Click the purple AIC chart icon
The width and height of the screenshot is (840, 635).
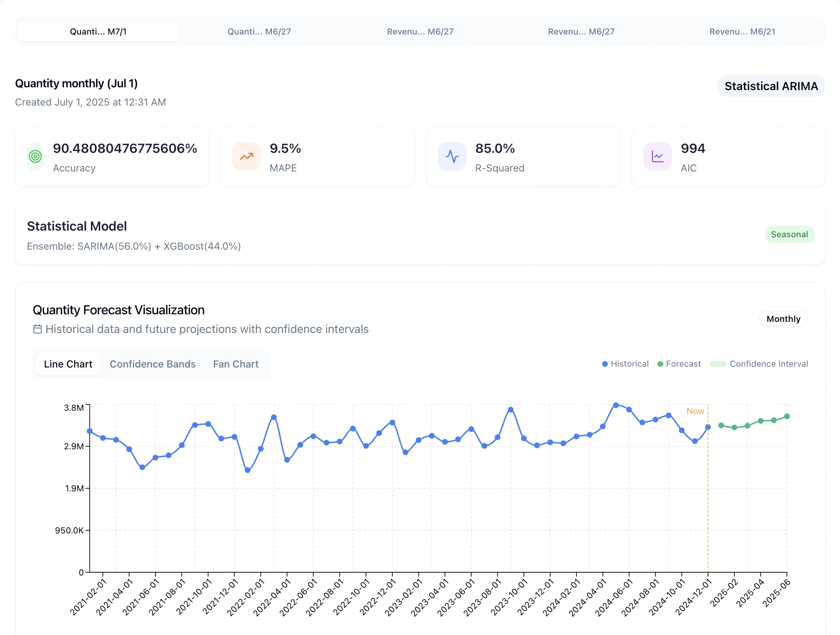pyautogui.click(x=657, y=156)
